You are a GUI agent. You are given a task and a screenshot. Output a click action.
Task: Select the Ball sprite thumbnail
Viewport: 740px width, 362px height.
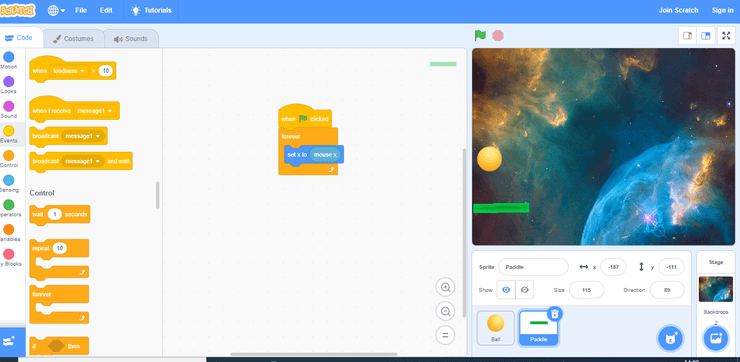pos(496,328)
